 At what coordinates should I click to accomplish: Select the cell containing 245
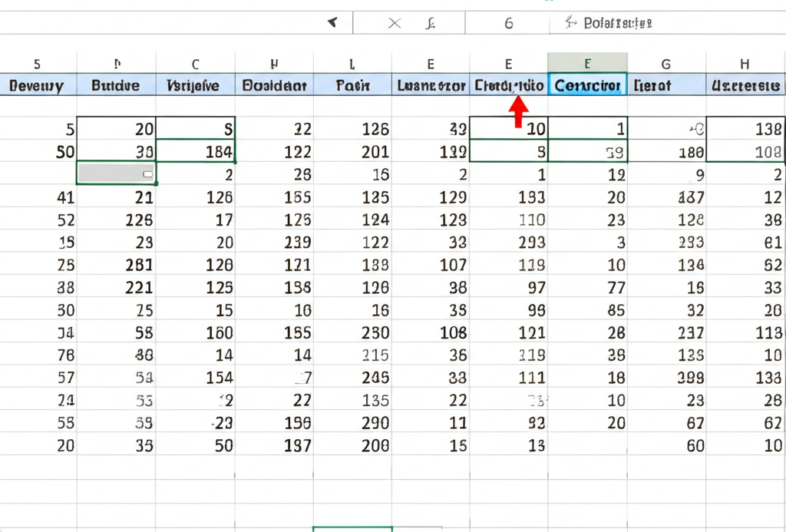click(x=353, y=378)
